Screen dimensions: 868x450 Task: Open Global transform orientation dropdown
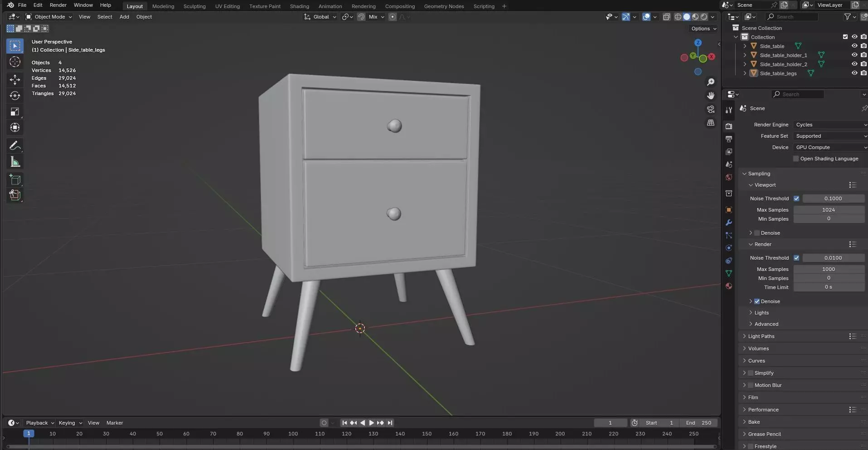(320, 17)
